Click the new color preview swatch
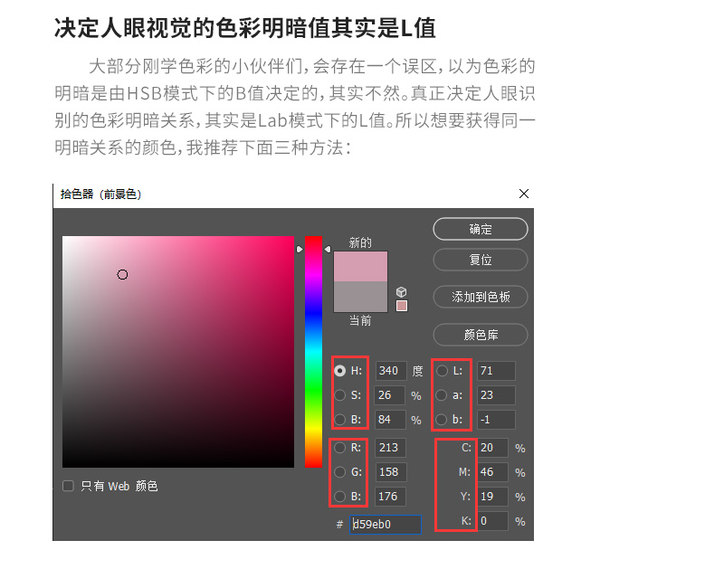724x588 pixels. pyautogui.click(x=360, y=266)
